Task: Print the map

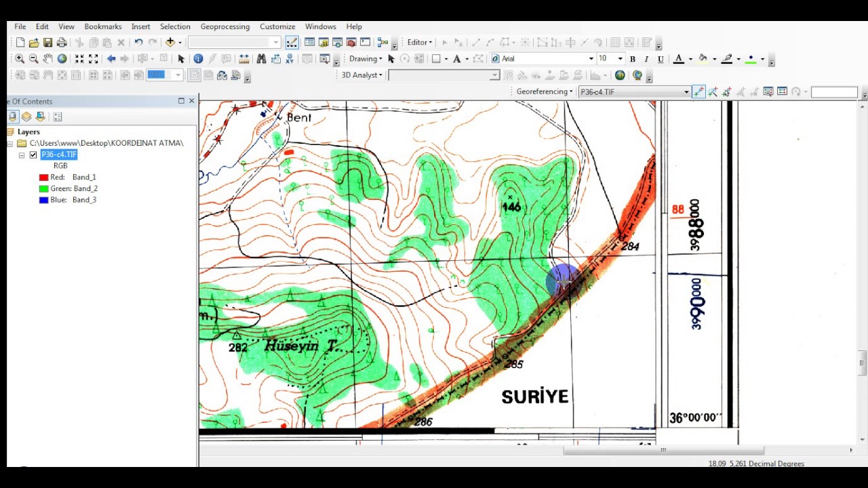Action: pos(61,43)
